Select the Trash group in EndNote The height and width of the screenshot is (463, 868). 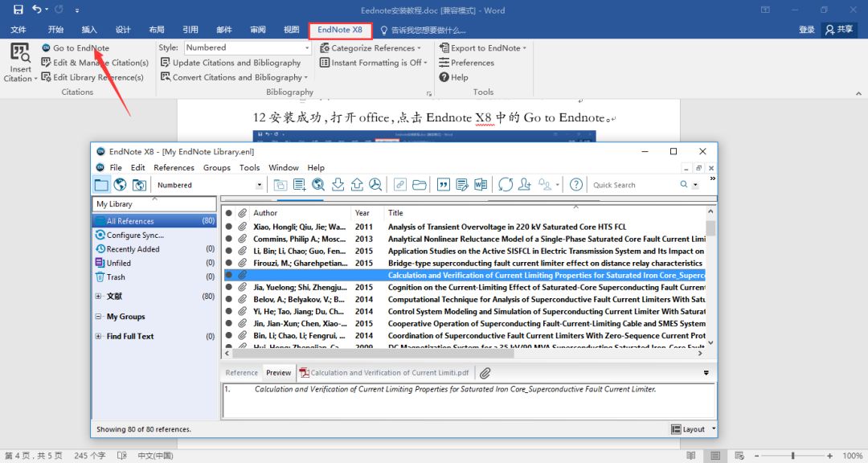154,277
